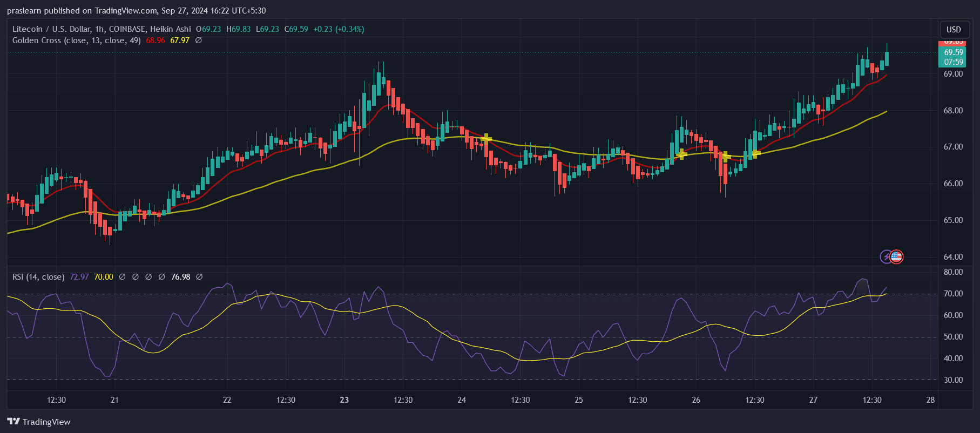Click yellow cross marker just after date 24
This screenshot has height=433, width=980.
[x=486, y=139]
